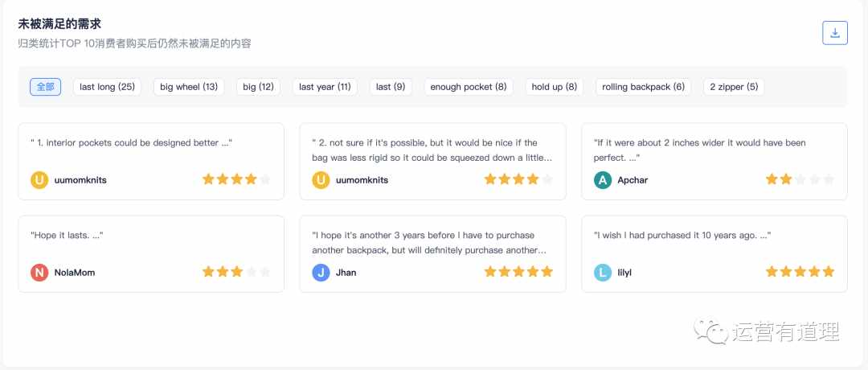The image size is (868, 370).
Task: Choose the big wheel (13) tag
Action: tap(189, 87)
